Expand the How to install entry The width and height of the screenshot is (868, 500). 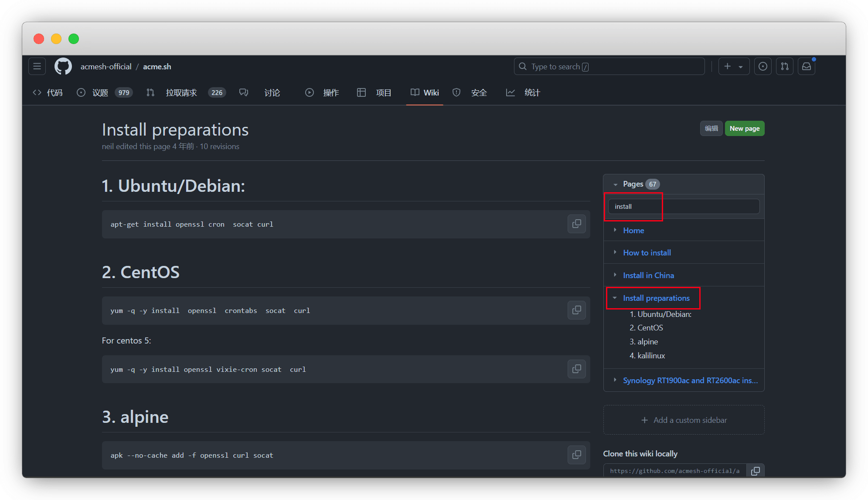pyautogui.click(x=615, y=252)
